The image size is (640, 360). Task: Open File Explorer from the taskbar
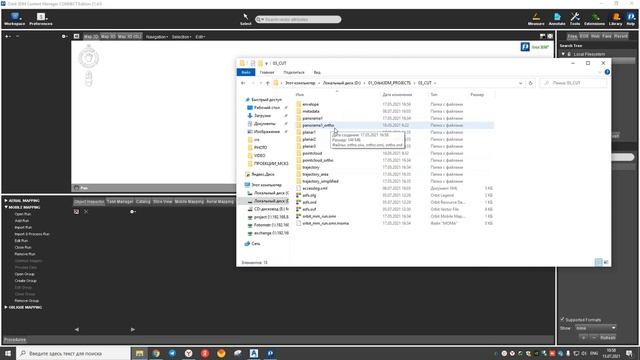click(140, 353)
